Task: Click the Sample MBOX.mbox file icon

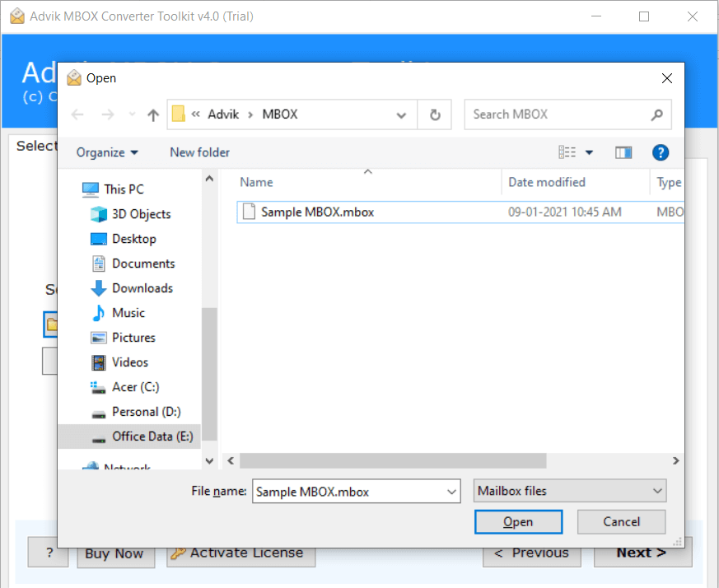Action: [249, 212]
